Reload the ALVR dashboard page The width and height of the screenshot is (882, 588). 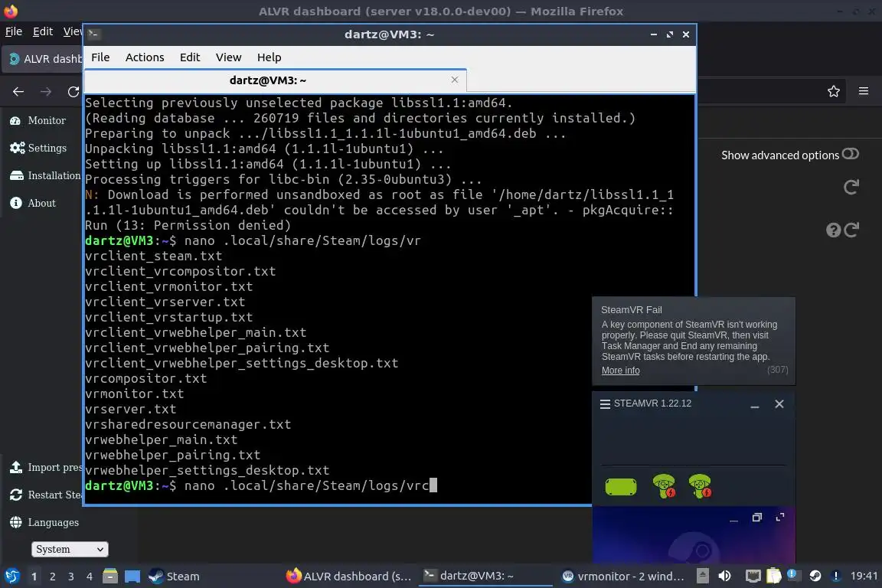tap(73, 91)
